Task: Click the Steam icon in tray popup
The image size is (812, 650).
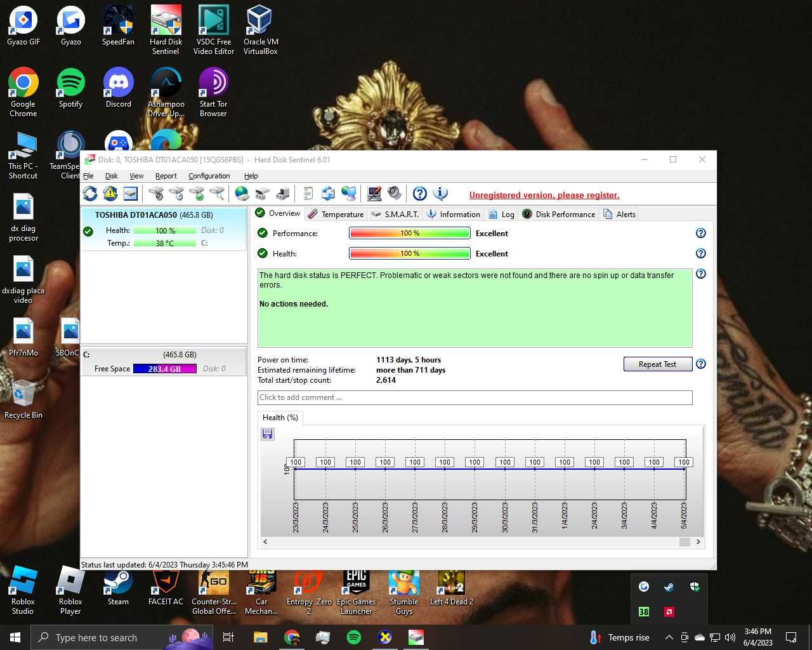Action: coord(669,587)
